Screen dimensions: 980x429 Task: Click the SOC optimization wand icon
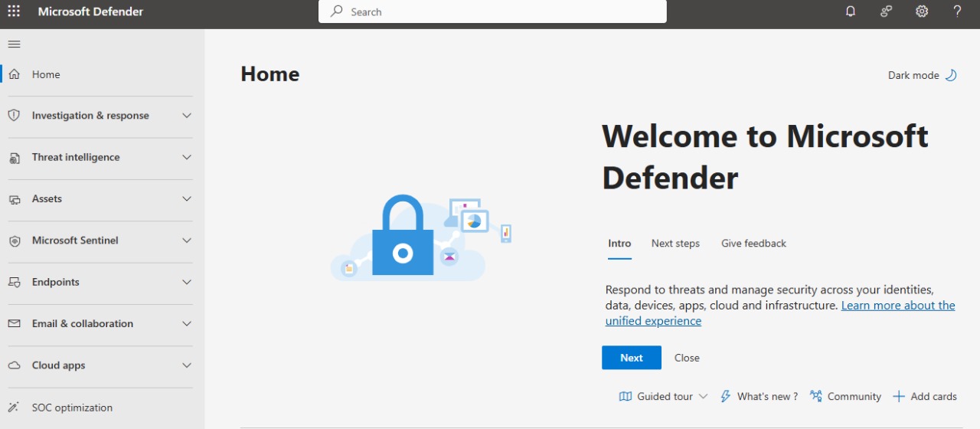pyautogui.click(x=15, y=408)
